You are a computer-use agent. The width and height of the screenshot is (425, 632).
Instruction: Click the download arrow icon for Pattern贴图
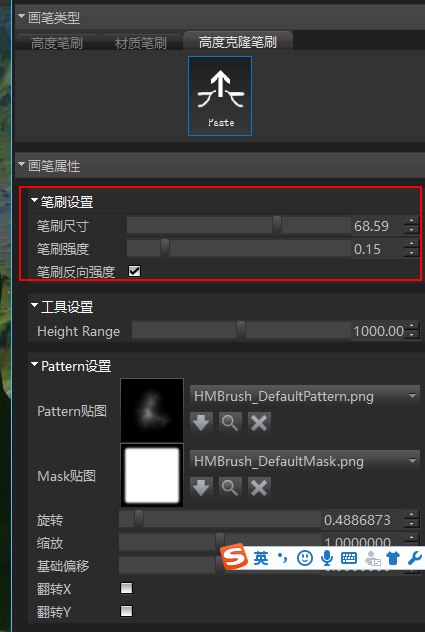pos(201,423)
